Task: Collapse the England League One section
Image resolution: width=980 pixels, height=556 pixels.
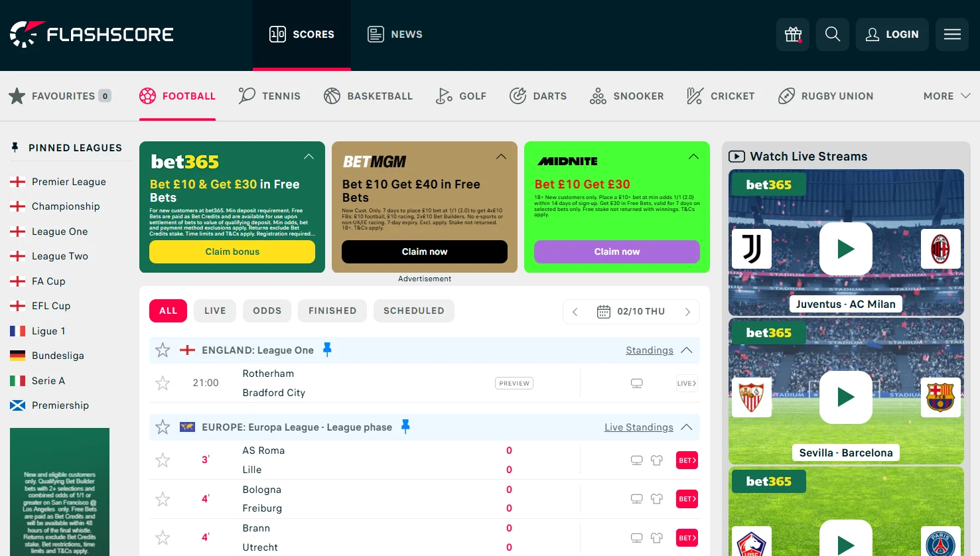Action: click(x=687, y=350)
